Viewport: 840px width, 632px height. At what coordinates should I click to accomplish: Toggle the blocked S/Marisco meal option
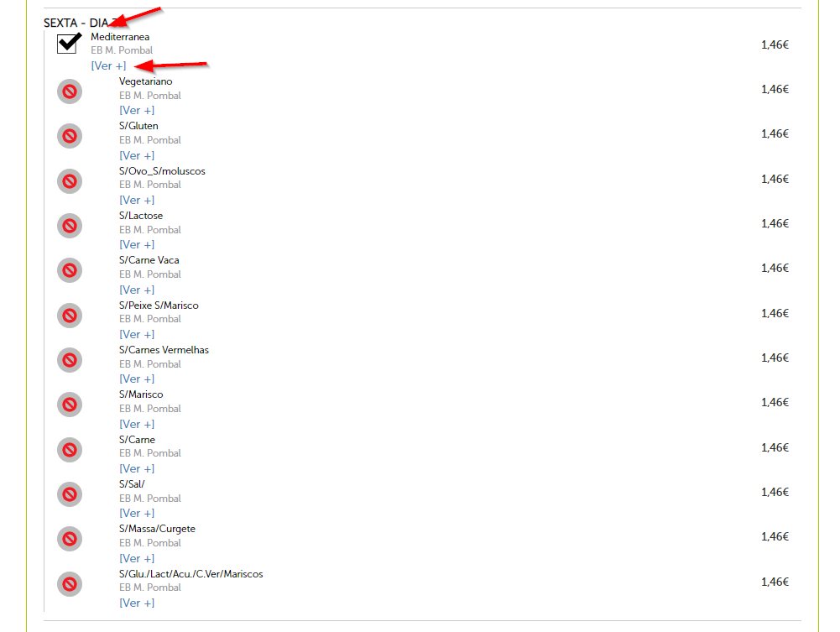[x=70, y=405]
